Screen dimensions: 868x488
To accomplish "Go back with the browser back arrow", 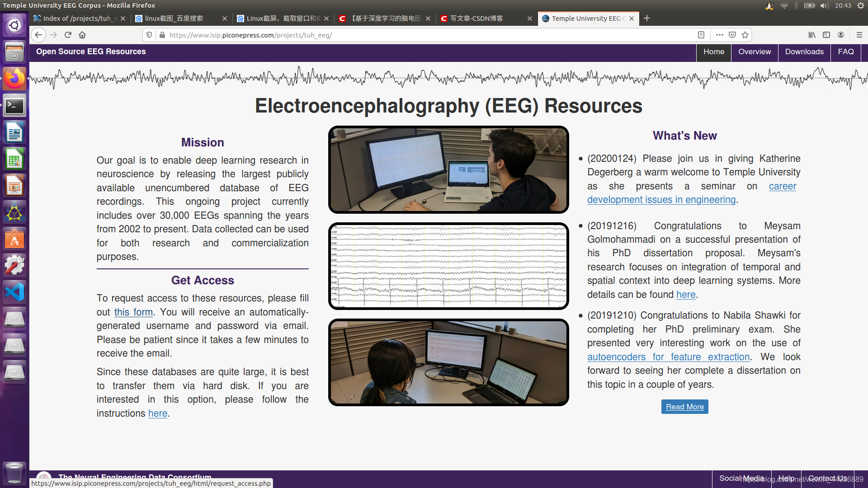I will click(38, 35).
